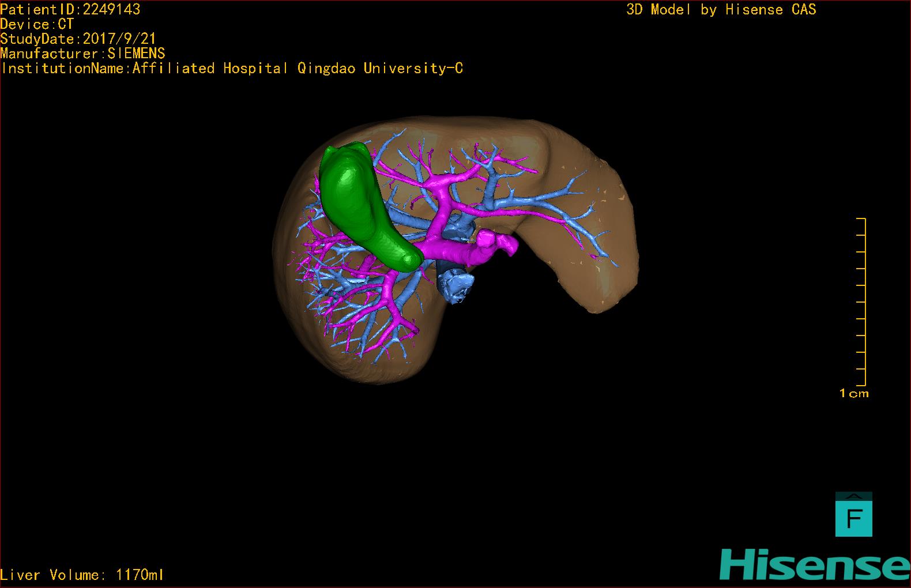The width and height of the screenshot is (911, 588).
Task: Click the 1cm scale label
Action: click(854, 394)
